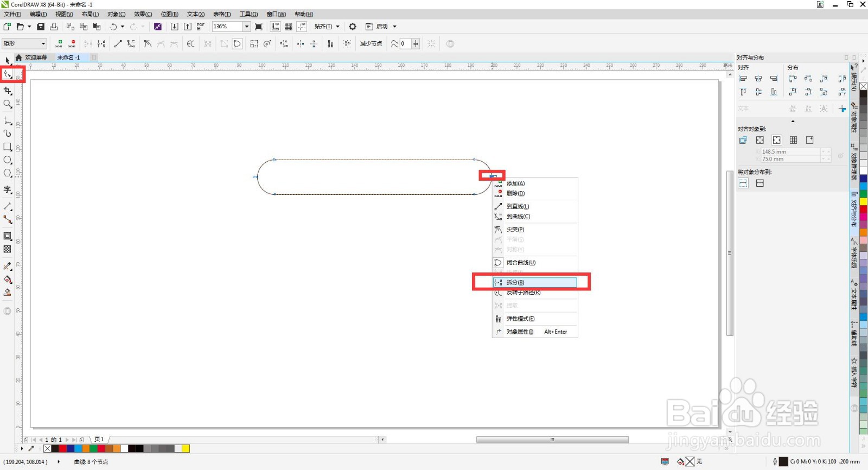Choose 拆分(B) in context menu
The width and height of the screenshot is (868, 470).
[x=535, y=282]
